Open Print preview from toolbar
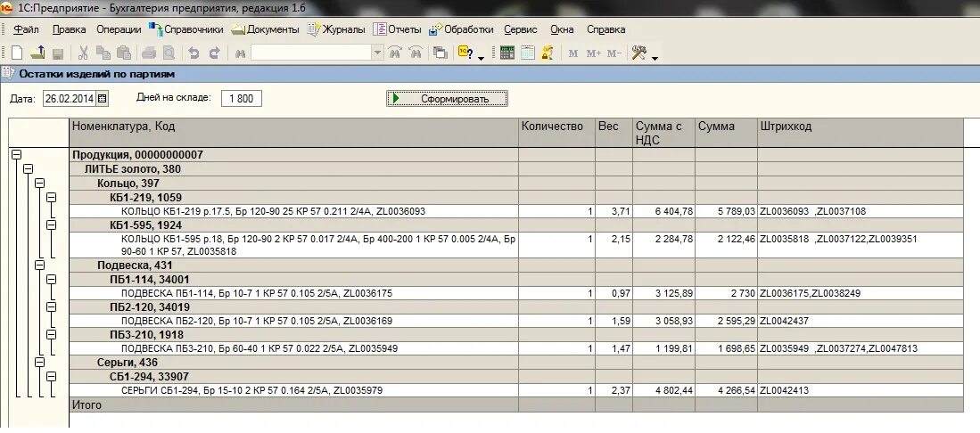 [169, 53]
